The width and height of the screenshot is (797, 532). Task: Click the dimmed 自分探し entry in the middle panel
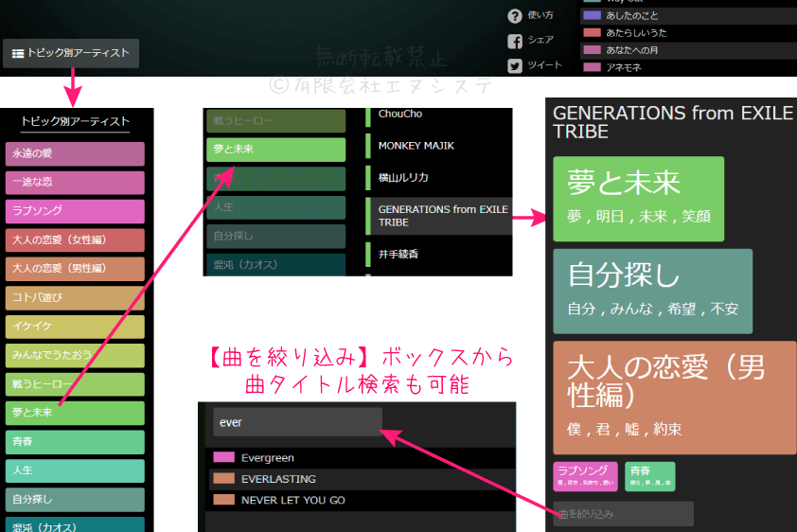coord(276,237)
